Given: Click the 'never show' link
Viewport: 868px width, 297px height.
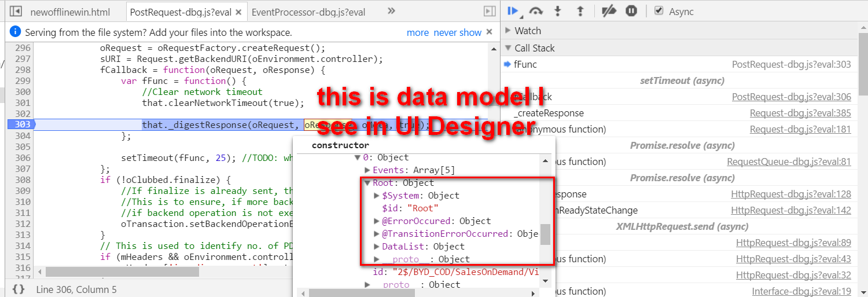Looking at the screenshot, I should tap(458, 32).
